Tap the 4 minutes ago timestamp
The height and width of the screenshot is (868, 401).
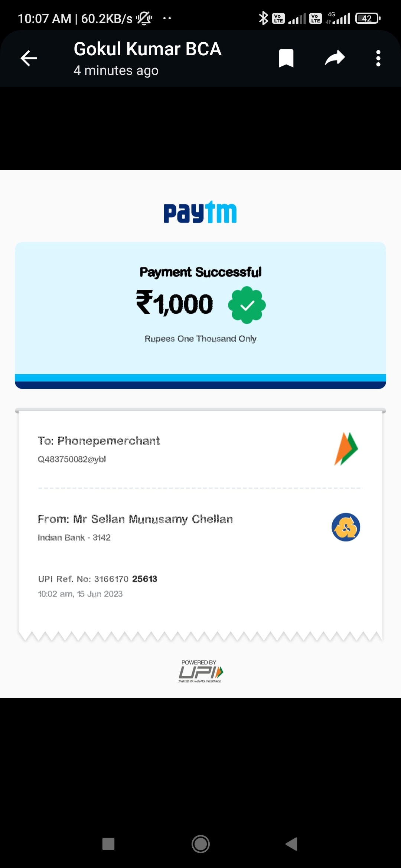click(116, 70)
